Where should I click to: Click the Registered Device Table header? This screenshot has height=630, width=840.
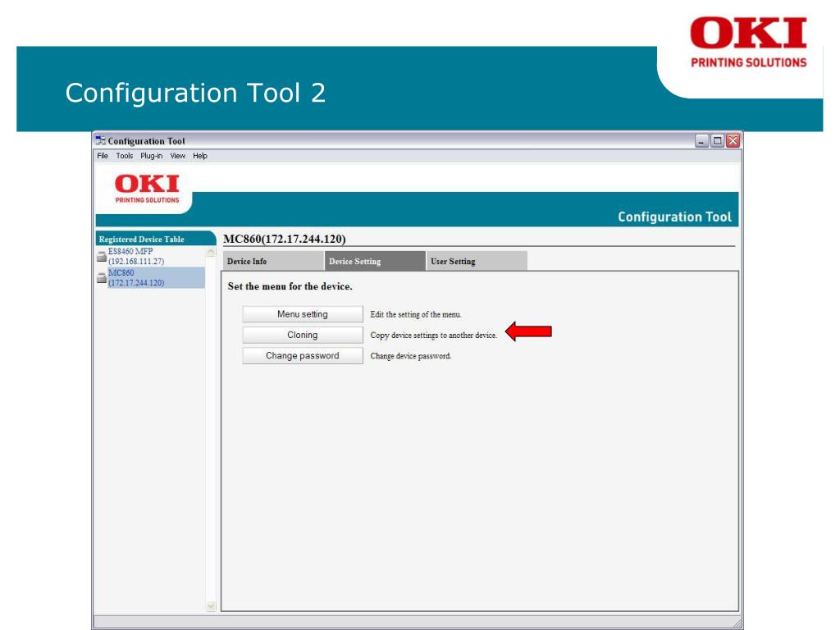[x=156, y=239]
